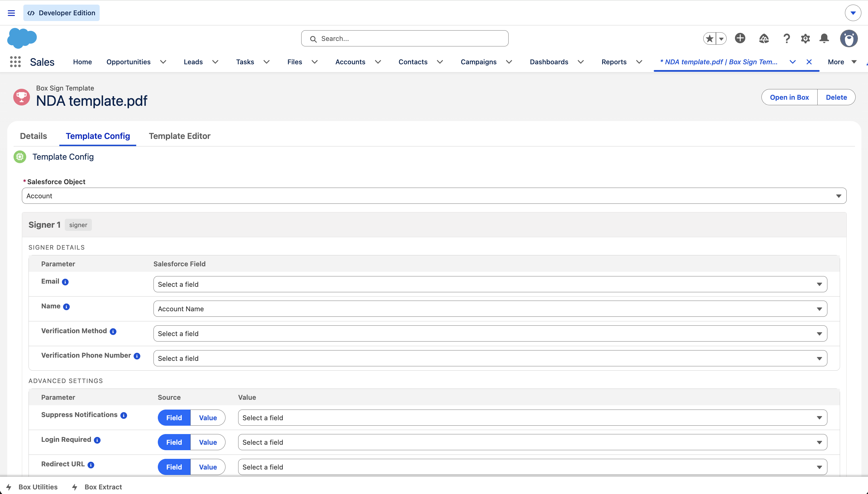Click the Global Actions plus icon
868x494 pixels.
(740, 38)
